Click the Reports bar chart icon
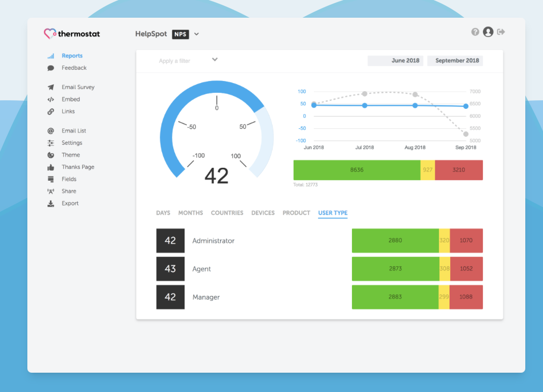 coord(50,56)
